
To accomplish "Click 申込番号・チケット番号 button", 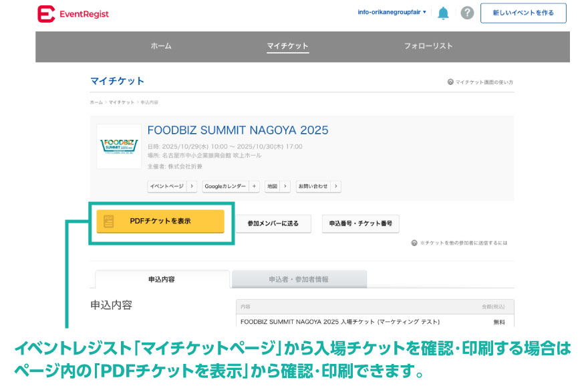I will click(360, 223).
